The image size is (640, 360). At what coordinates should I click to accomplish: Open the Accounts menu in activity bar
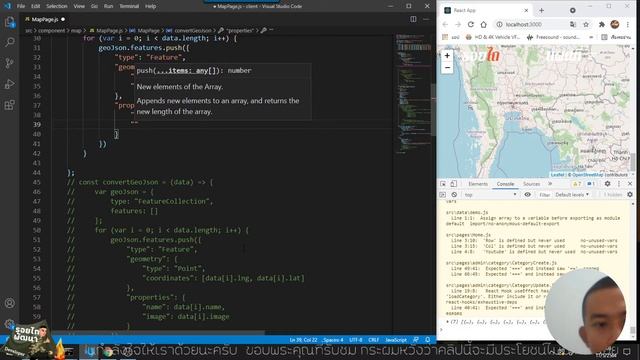(9, 303)
